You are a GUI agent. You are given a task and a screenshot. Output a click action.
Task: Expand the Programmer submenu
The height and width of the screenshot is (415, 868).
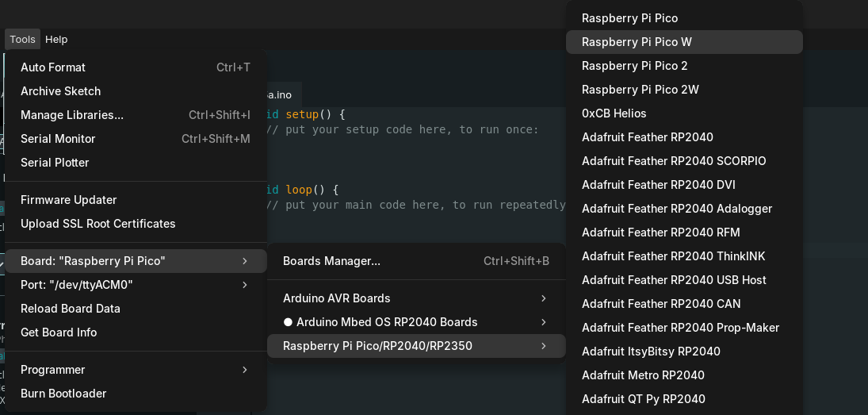pos(136,370)
